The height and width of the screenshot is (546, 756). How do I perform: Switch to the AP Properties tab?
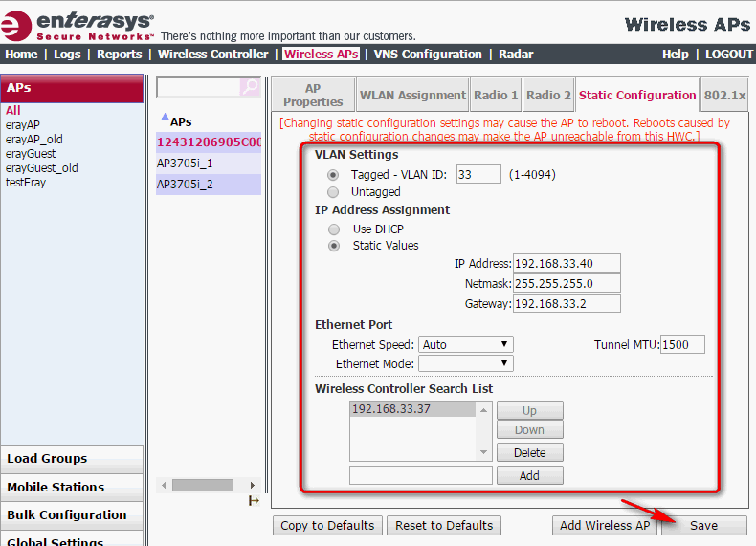click(x=313, y=95)
